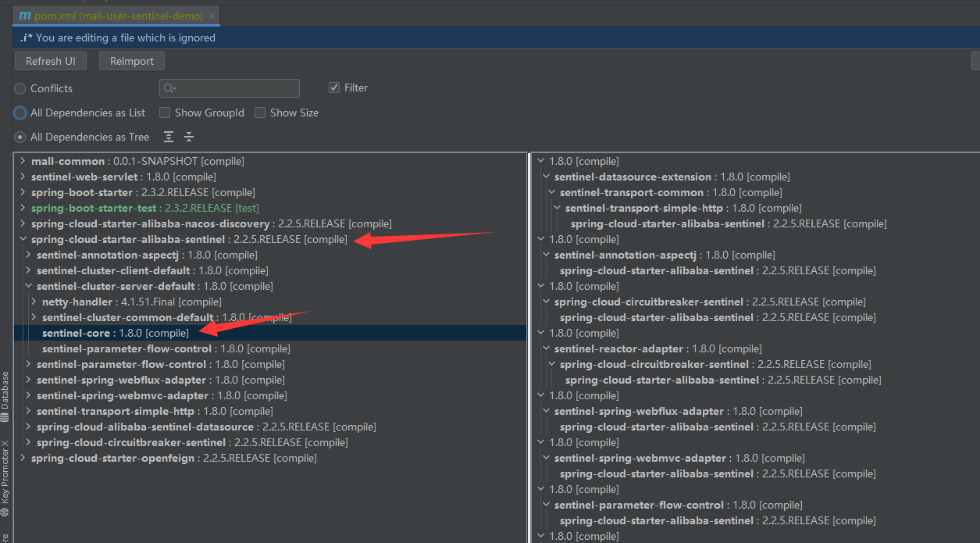980x543 pixels.
Task: Collapse sentinel-datasource-extension in right tree
Action: pyautogui.click(x=546, y=177)
